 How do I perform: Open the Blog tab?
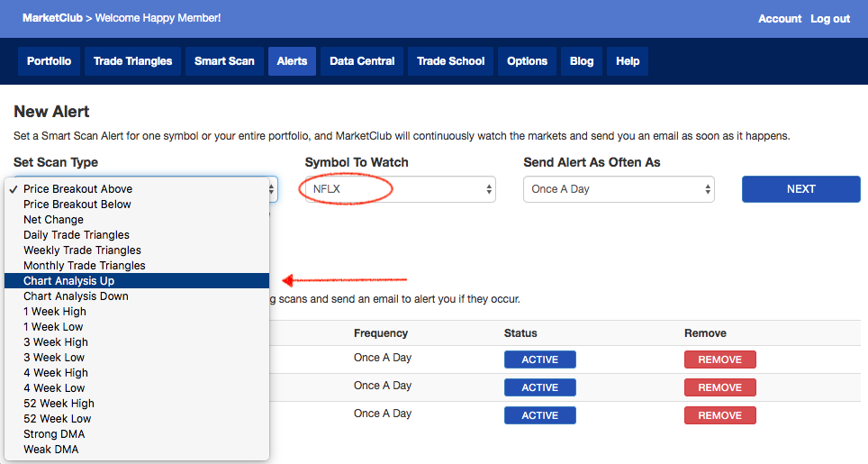pyautogui.click(x=582, y=61)
